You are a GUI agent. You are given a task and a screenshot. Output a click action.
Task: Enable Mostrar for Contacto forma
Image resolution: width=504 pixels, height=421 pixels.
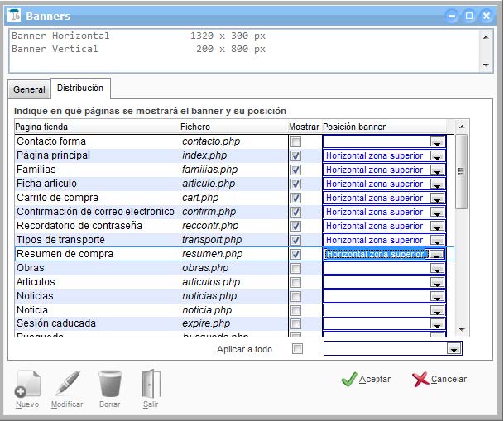295,141
